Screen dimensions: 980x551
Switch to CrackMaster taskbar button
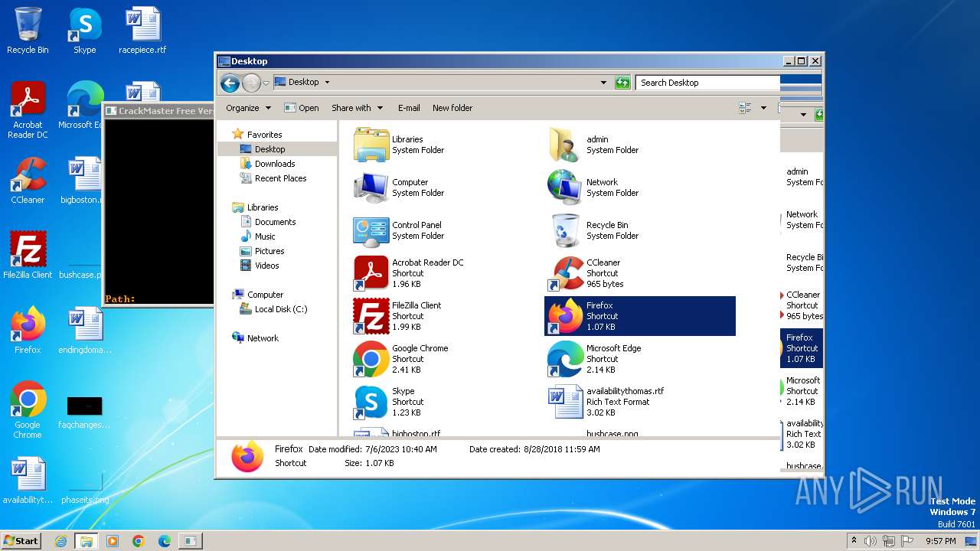coord(190,541)
